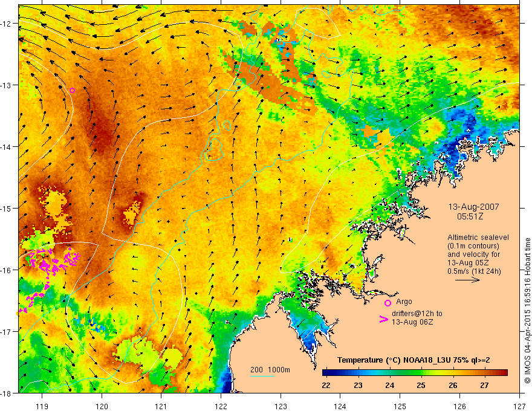532x411 pixels.
Task: Click the longitude label 122
Action: tap(221, 406)
